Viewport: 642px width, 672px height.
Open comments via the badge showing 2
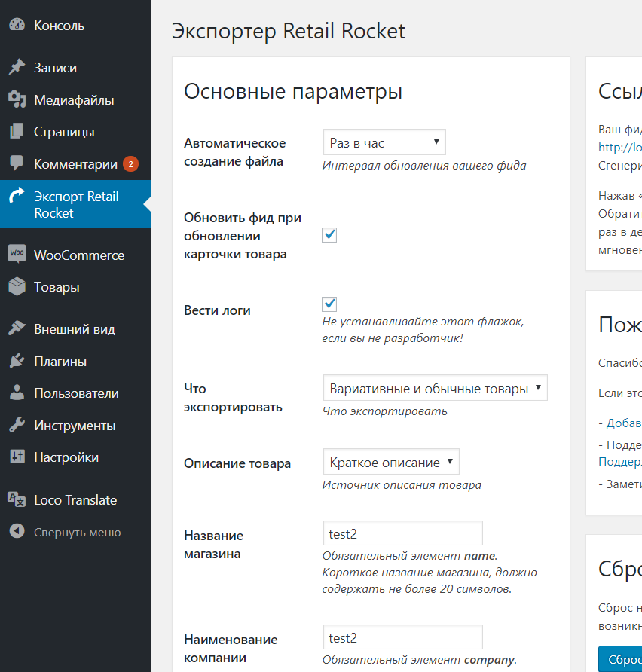point(130,164)
